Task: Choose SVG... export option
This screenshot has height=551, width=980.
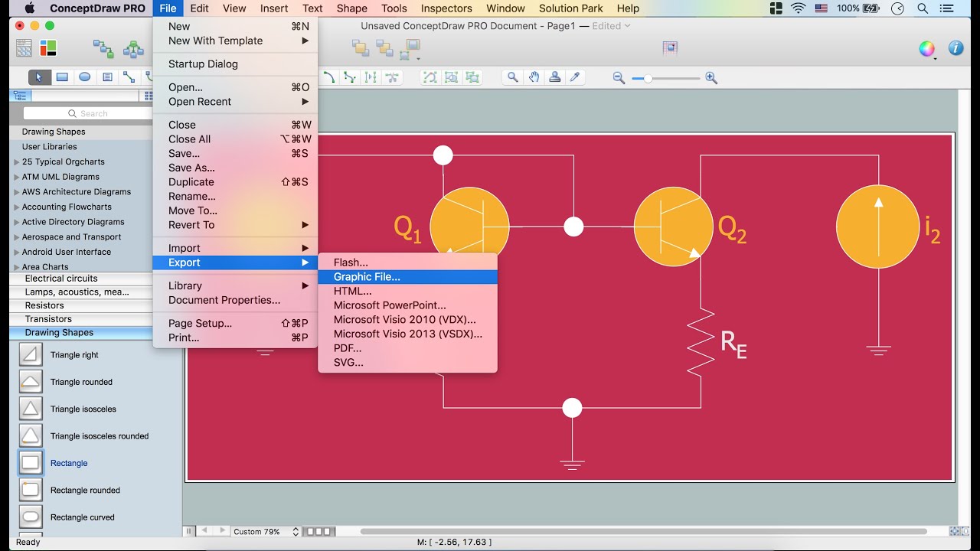Action: pos(407,363)
